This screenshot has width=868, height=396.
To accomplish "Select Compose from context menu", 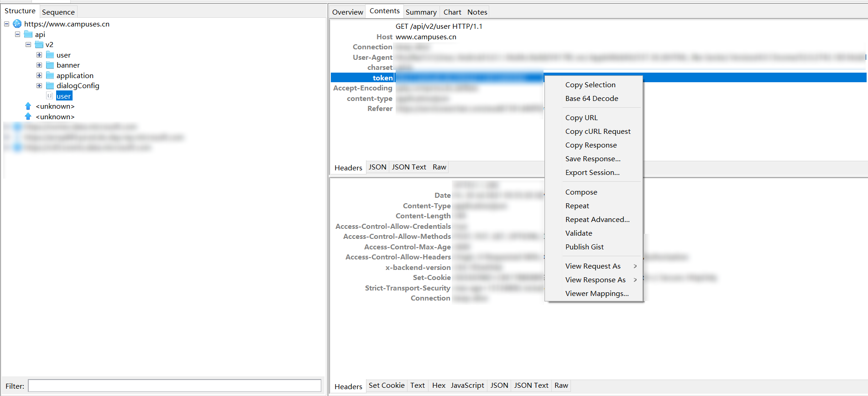I will (594, 192).
